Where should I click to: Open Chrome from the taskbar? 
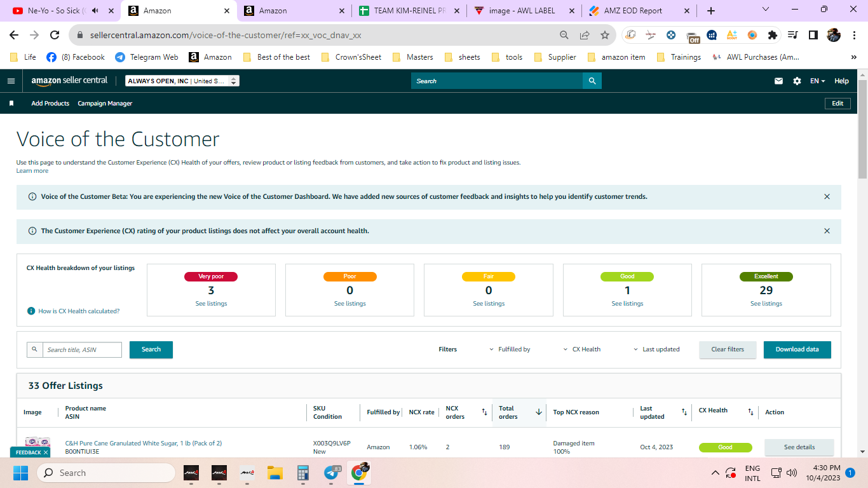click(x=360, y=473)
